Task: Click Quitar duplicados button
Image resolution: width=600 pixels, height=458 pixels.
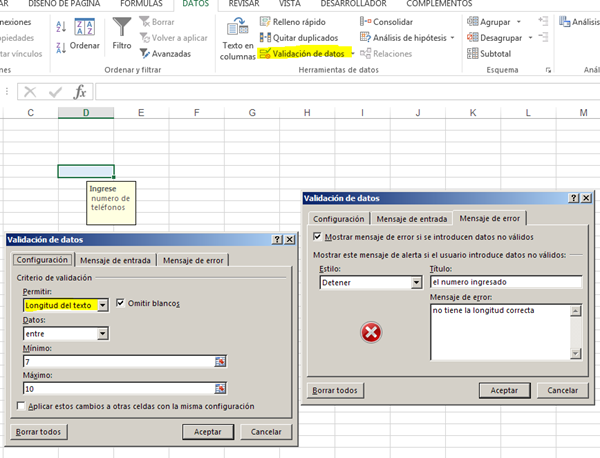Action: click(299, 38)
